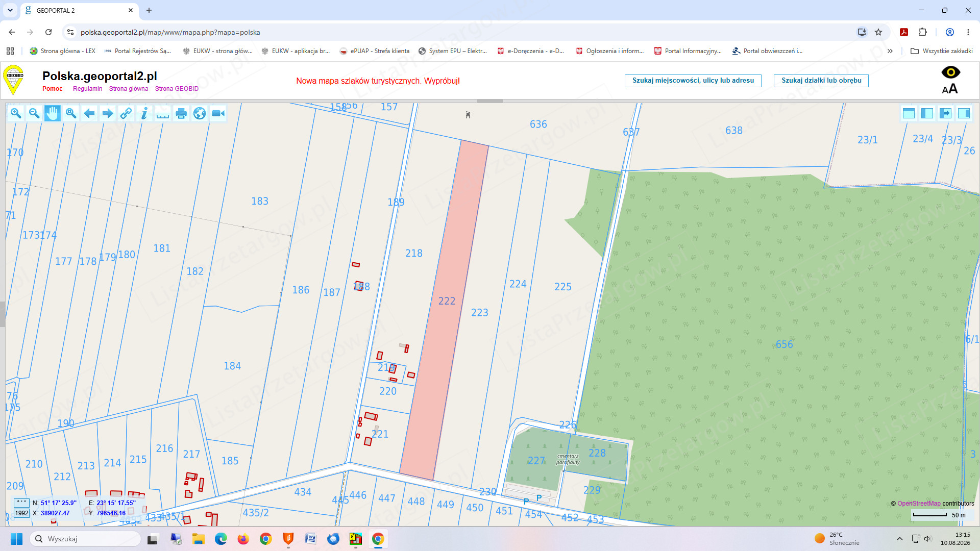Screen dimensions: 980x551
Task: Click the print map icon
Action: pos(181,113)
